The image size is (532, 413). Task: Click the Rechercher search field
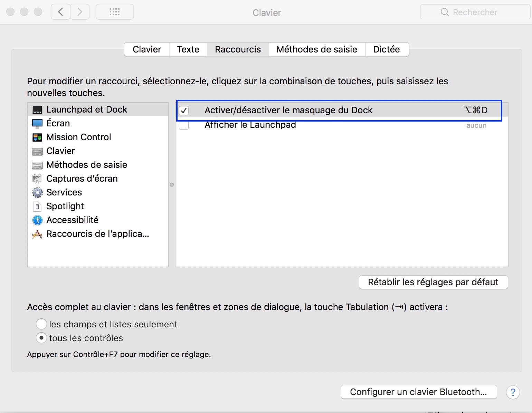coord(475,12)
